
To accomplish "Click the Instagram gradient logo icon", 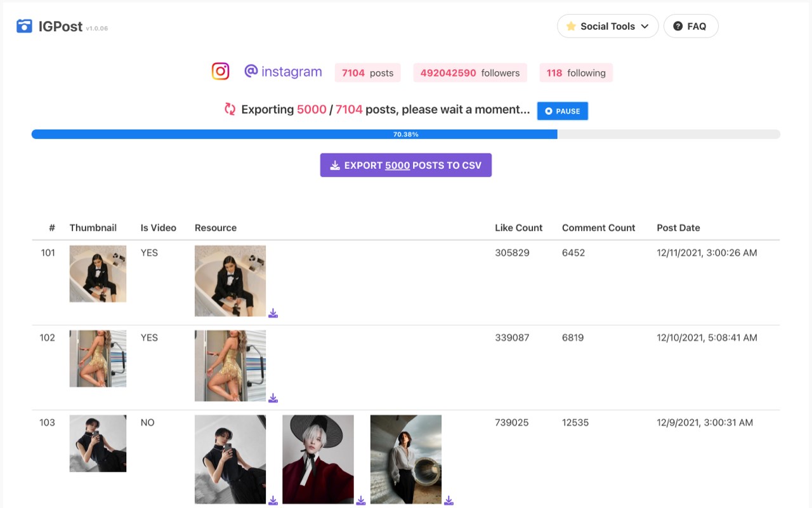I will (x=220, y=71).
